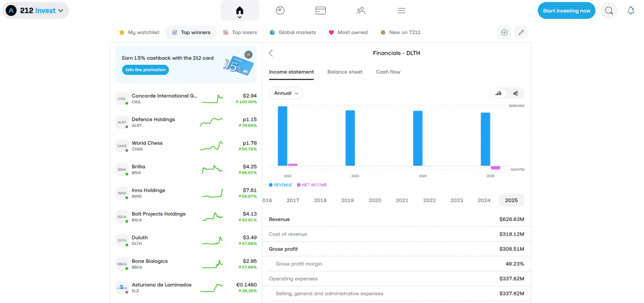Expand the Annual period dropdown
This screenshot has width=644, height=303.
point(286,93)
